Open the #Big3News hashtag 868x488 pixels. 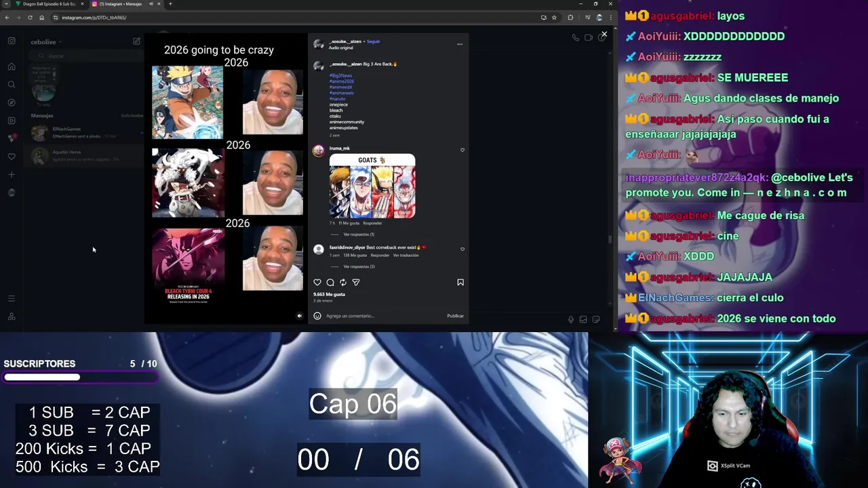coord(340,76)
